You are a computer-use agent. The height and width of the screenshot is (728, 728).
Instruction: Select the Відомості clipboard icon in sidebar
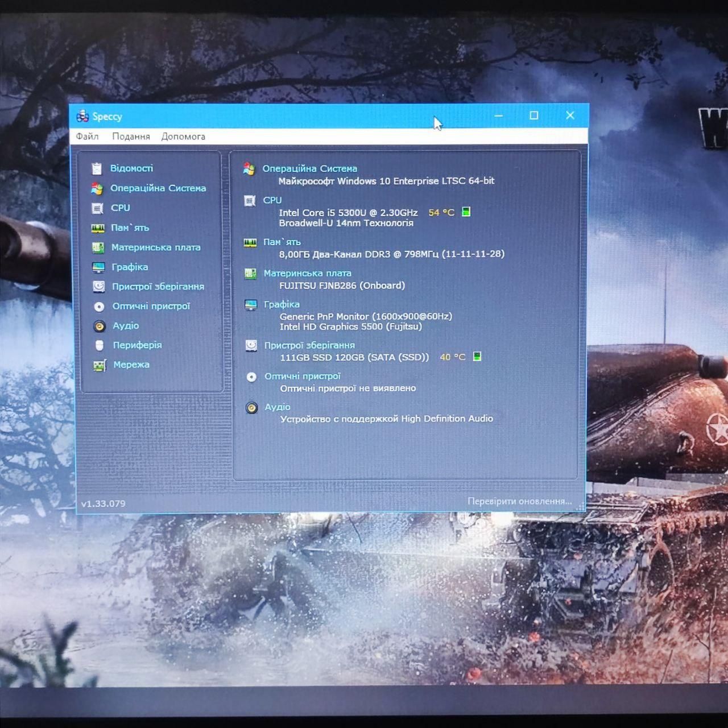pos(97,168)
